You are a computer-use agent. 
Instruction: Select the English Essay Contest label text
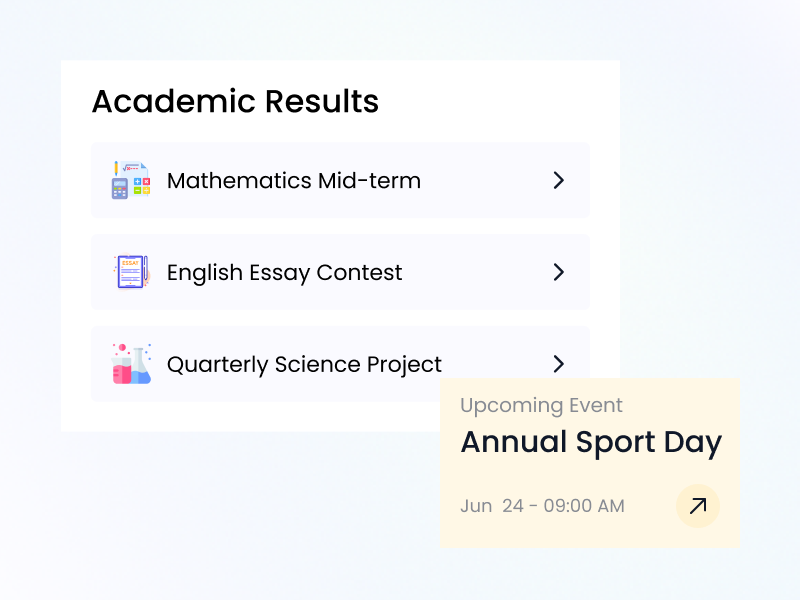[x=284, y=273]
